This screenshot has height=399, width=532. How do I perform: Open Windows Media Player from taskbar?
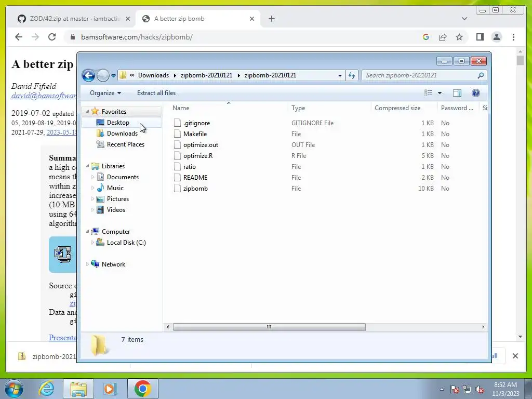pyautogui.click(x=110, y=389)
